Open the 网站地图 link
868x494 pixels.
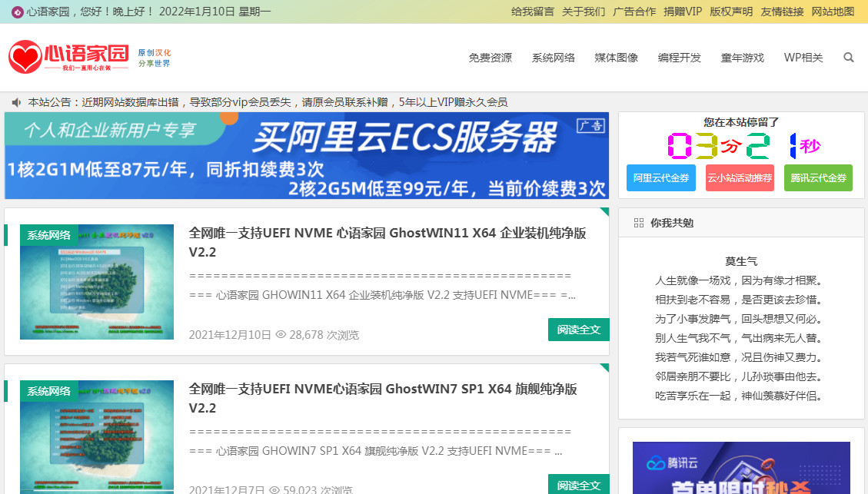(833, 12)
